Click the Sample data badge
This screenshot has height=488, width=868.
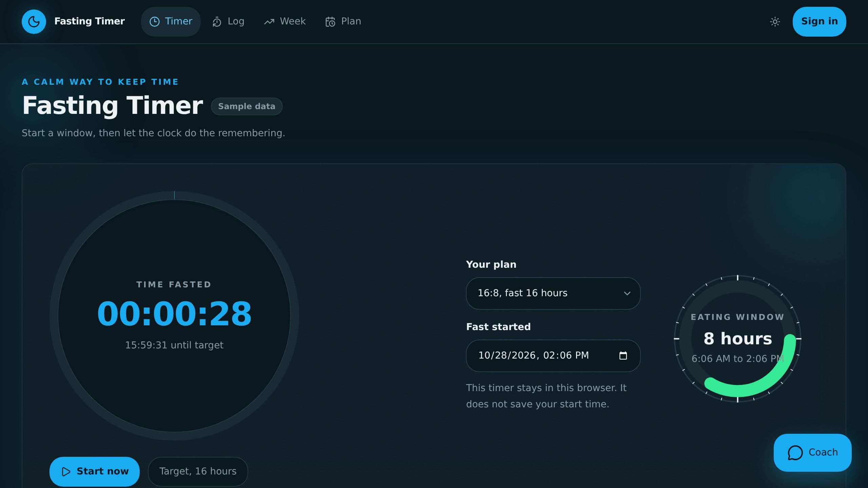[246, 106]
